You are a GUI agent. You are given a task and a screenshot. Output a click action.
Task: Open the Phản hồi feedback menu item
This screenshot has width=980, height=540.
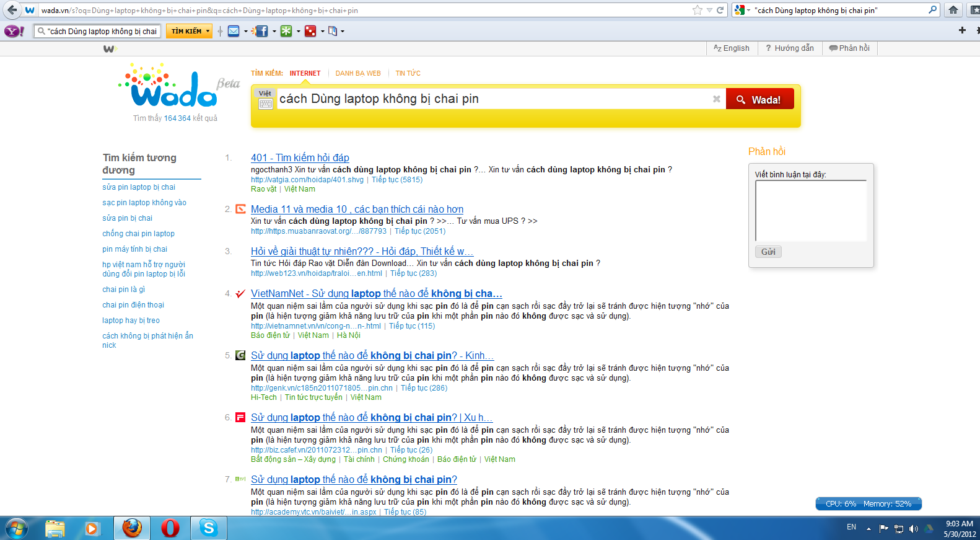849,48
